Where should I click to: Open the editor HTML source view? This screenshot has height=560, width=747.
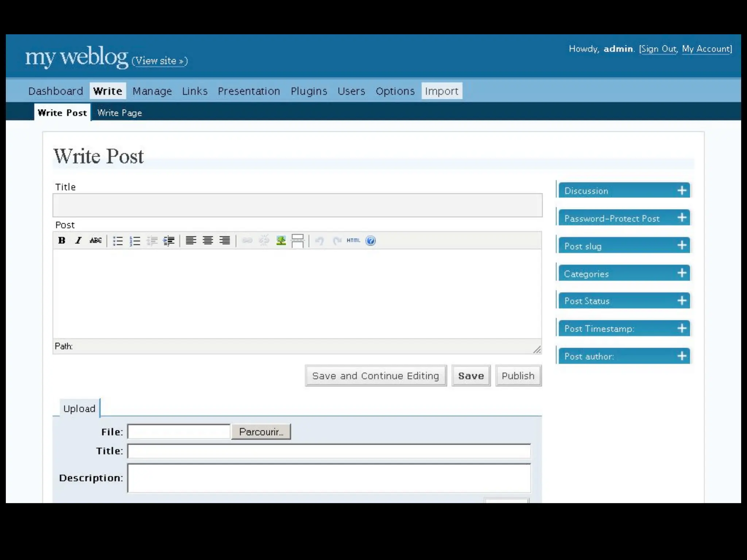[353, 240]
